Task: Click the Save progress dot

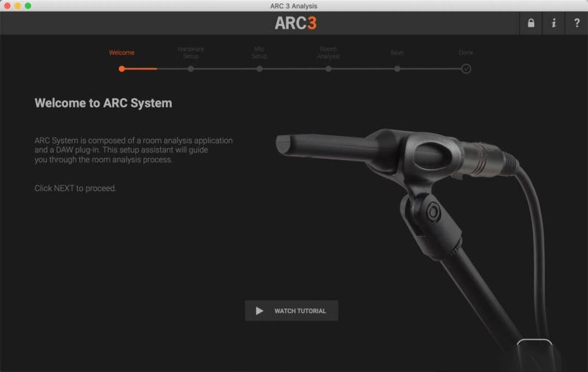Action: coord(397,68)
